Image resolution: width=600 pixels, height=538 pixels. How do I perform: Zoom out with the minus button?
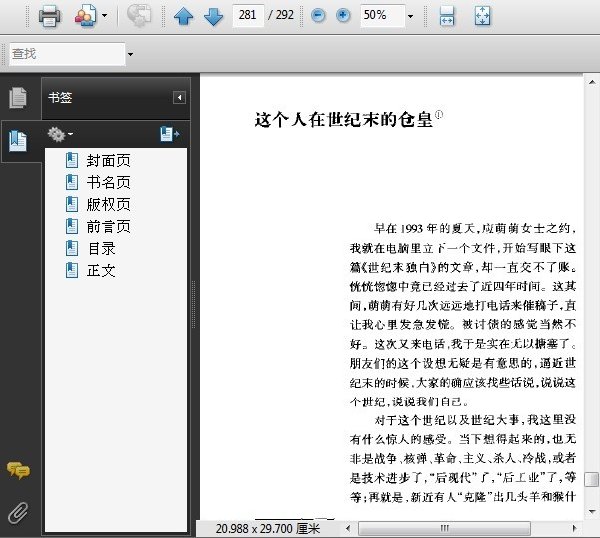(318, 15)
